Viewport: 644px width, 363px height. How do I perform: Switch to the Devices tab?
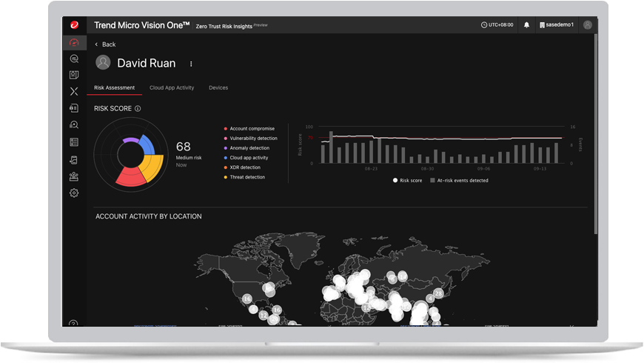point(218,87)
